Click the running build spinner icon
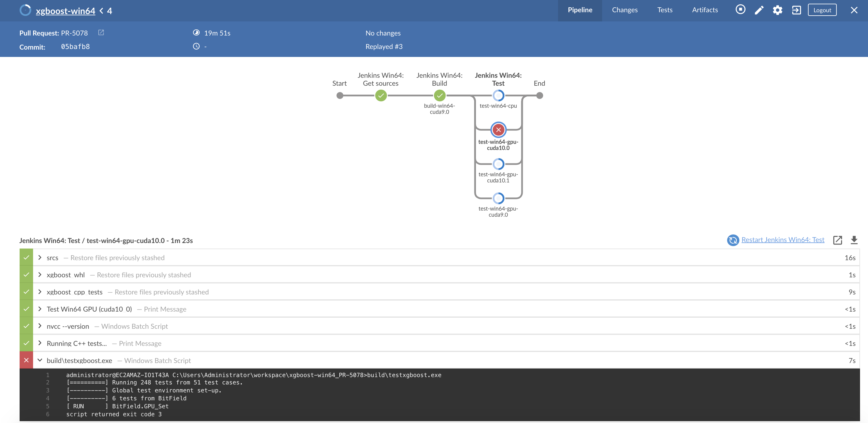 tap(25, 10)
